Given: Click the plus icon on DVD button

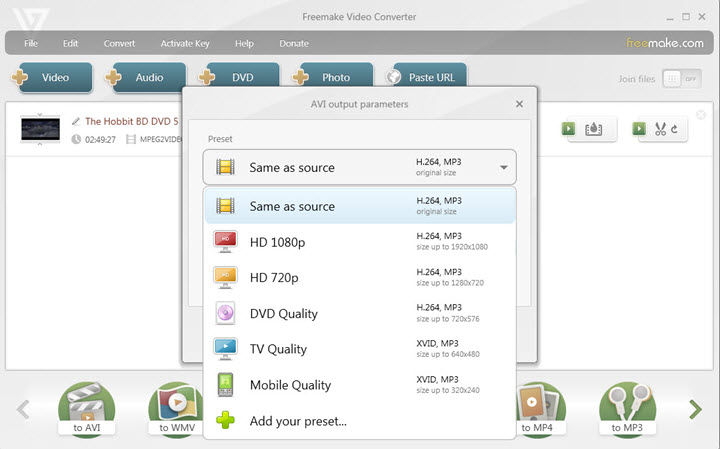Looking at the screenshot, I should click(x=207, y=77).
